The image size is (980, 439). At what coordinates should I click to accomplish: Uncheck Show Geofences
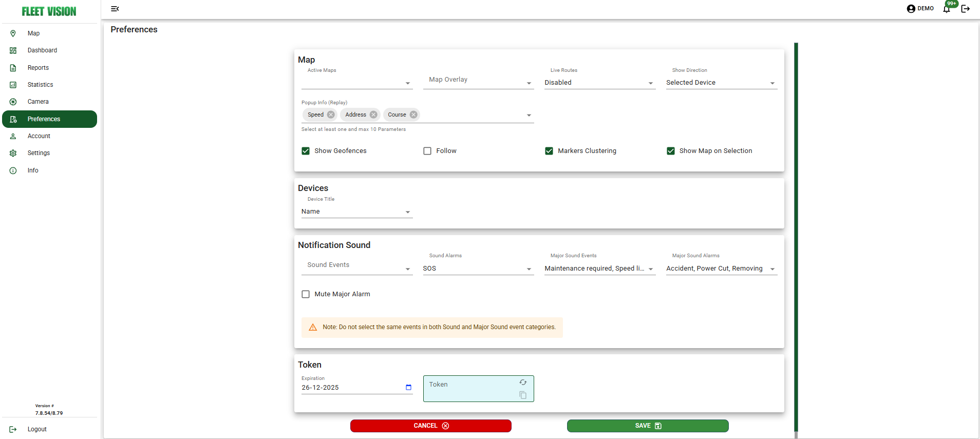306,151
